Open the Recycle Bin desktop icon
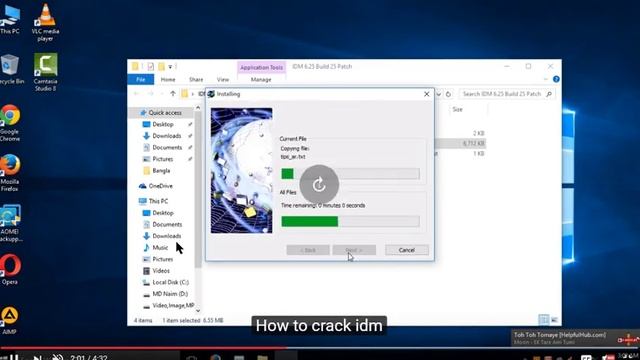This screenshot has height=360, width=640. (10, 69)
